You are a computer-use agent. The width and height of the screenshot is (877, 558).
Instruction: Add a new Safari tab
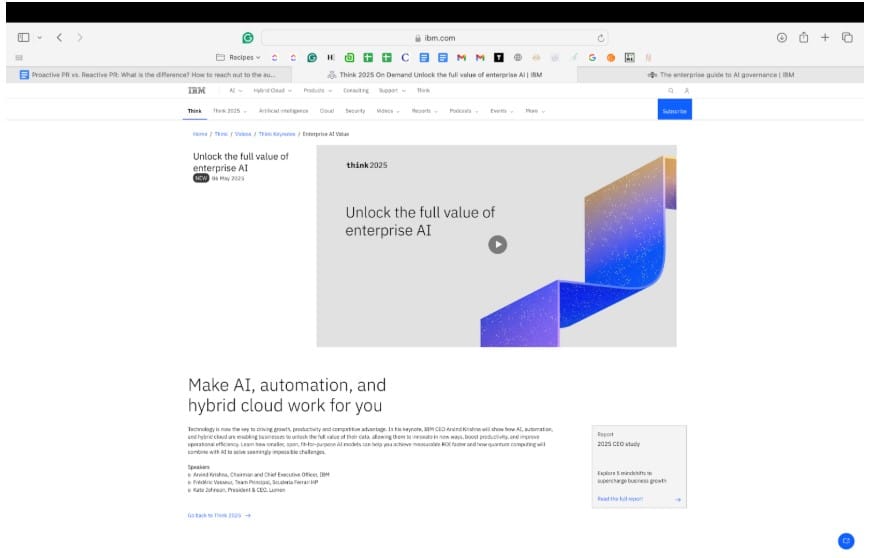[825, 37]
